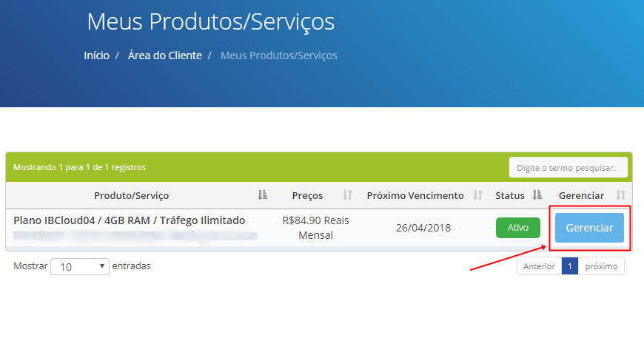644x355 pixels.
Task: Click sort icon next to Status header
Action: click(537, 195)
